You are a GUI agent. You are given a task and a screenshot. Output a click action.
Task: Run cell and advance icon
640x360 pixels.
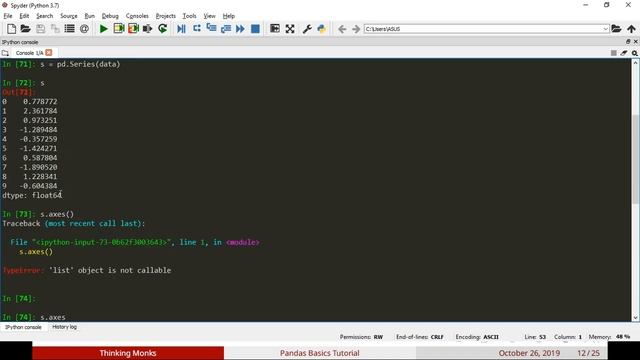[x=133, y=29]
